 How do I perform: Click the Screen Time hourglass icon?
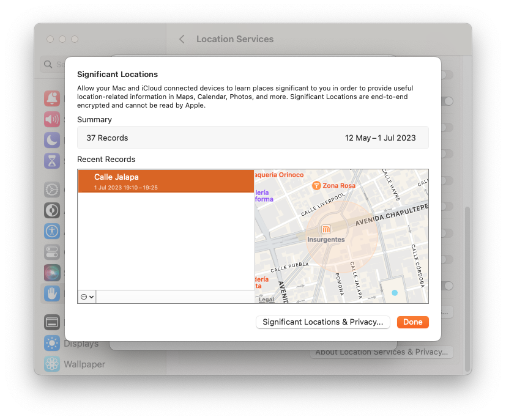(52, 161)
